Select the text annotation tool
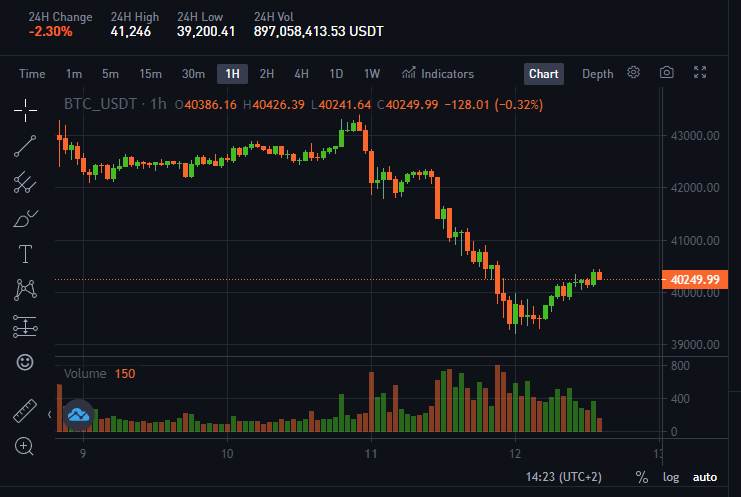Viewport: 741px width, 497px height. click(25, 254)
